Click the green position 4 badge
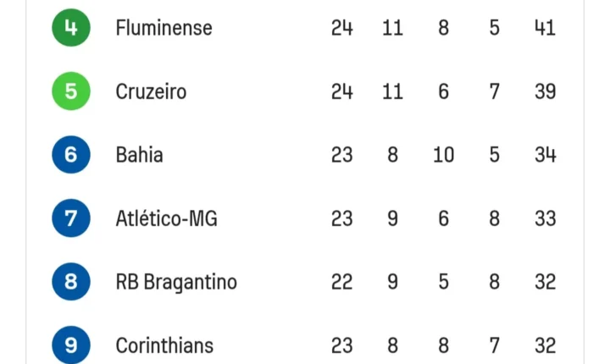 point(71,28)
